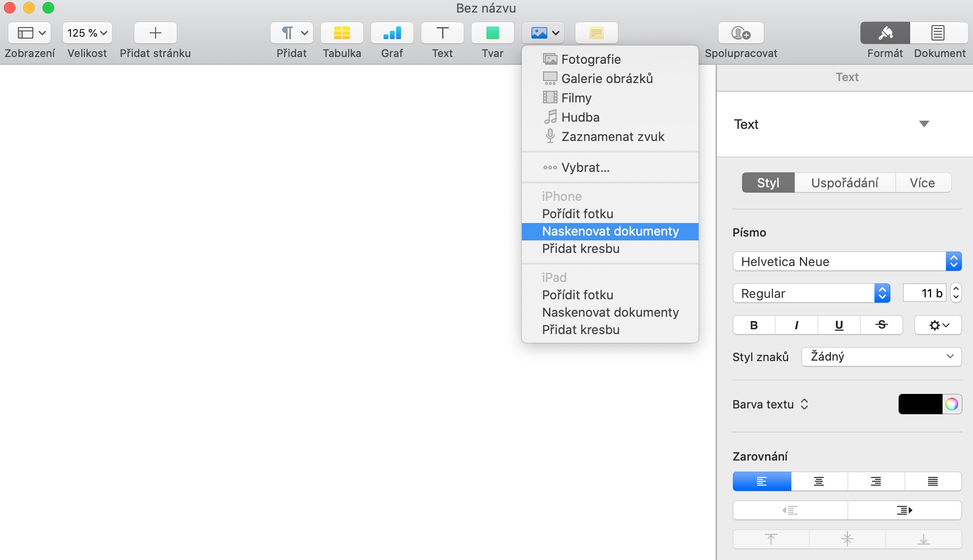The width and height of the screenshot is (973, 560).
Task: Click the black text color swatch
Action: pyautogui.click(x=920, y=404)
